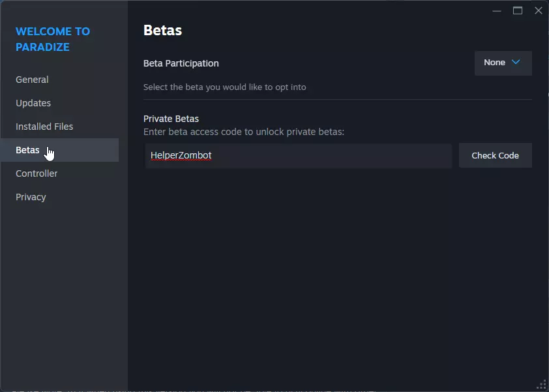The image size is (549, 392).
Task: Click the large Betas page heading
Action: coord(162,30)
